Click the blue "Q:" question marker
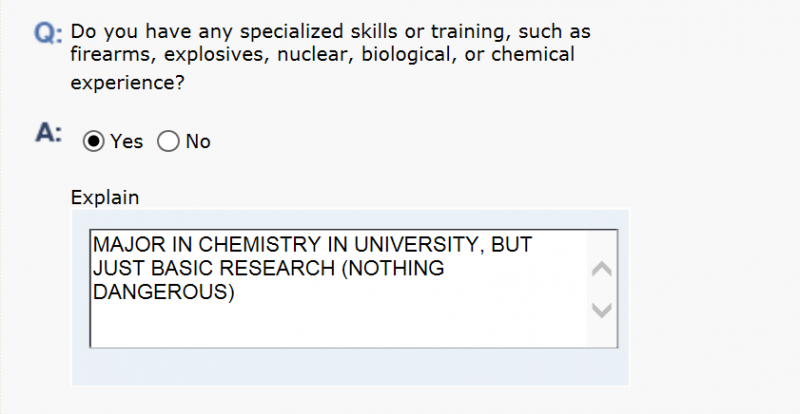800x414 pixels. 48,34
